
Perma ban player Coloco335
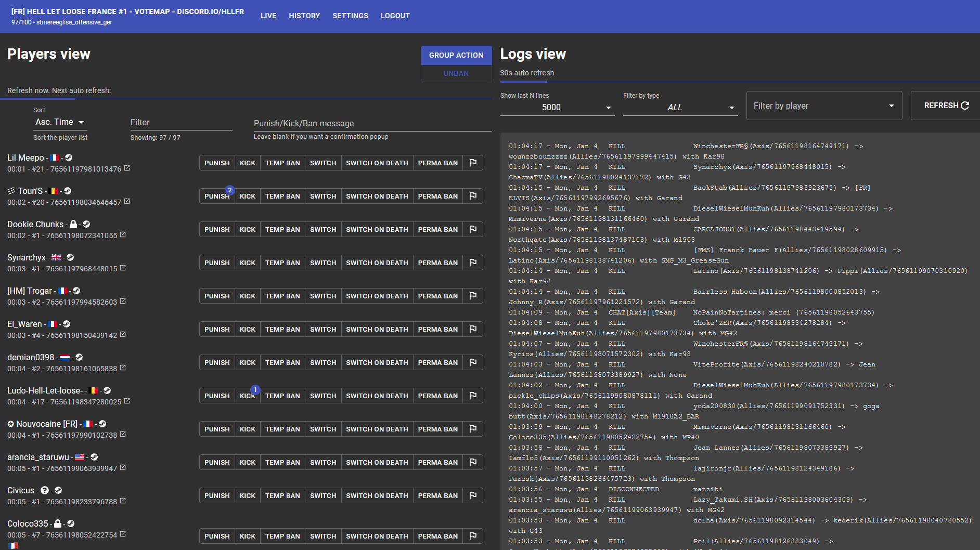coord(438,536)
